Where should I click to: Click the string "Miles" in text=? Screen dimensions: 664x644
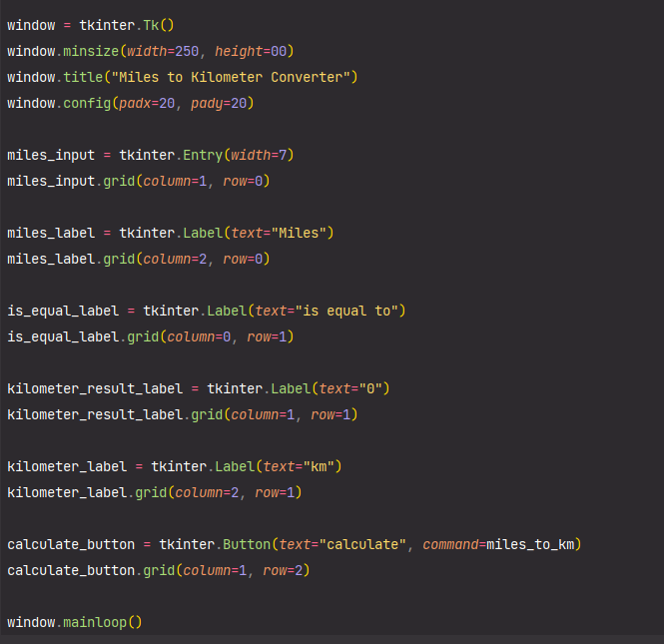(299, 233)
